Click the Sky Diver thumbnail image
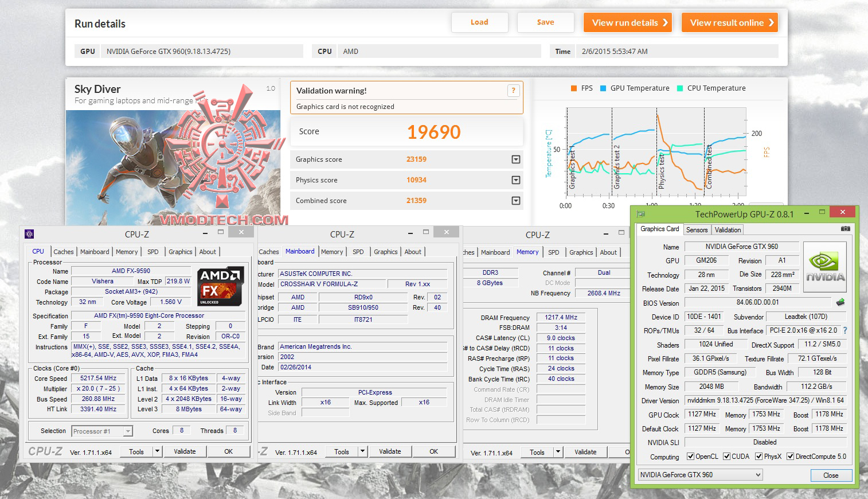 point(173,167)
